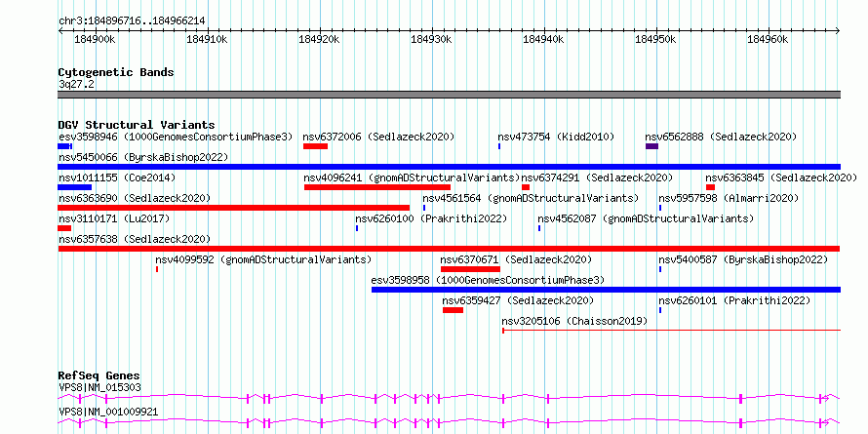Select the nsv6357638 full-width red bar
Screen dimensions: 868x434
click(x=449, y=249)
